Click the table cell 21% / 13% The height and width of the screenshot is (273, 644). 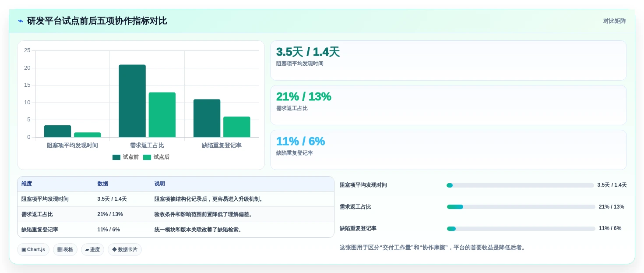point(110,214)
